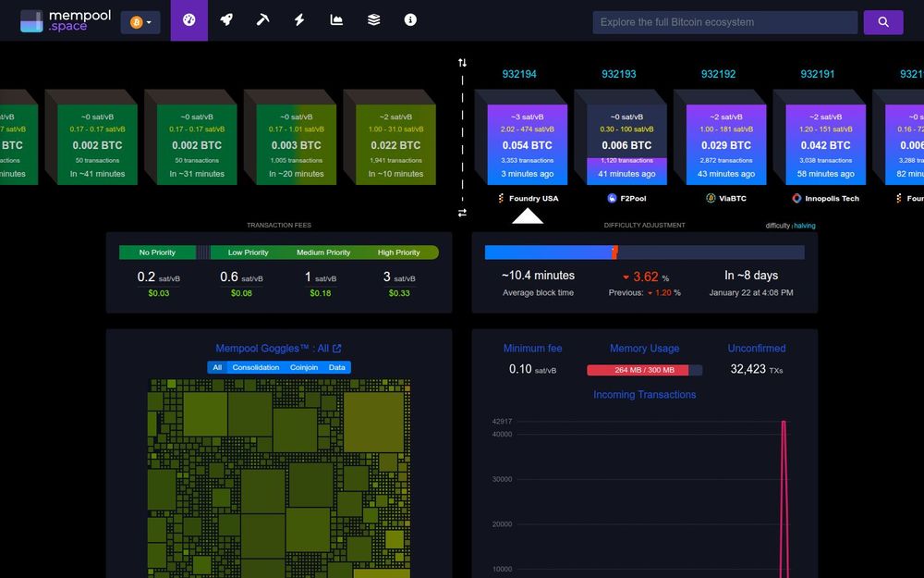The image size is (924, 578).
Task: Click the Innopolis Tech logo icon
Action: (796, 198)
